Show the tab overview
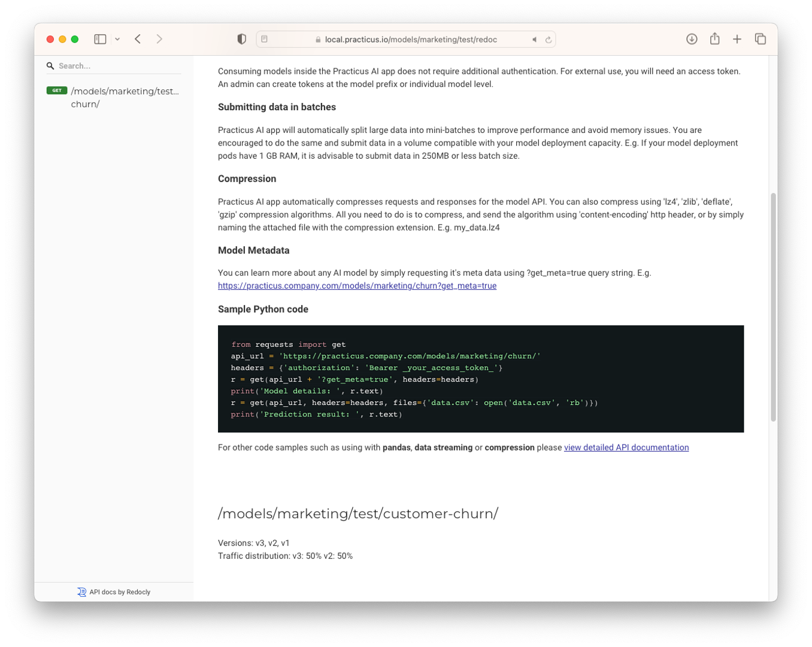 (x=761, y=39)
